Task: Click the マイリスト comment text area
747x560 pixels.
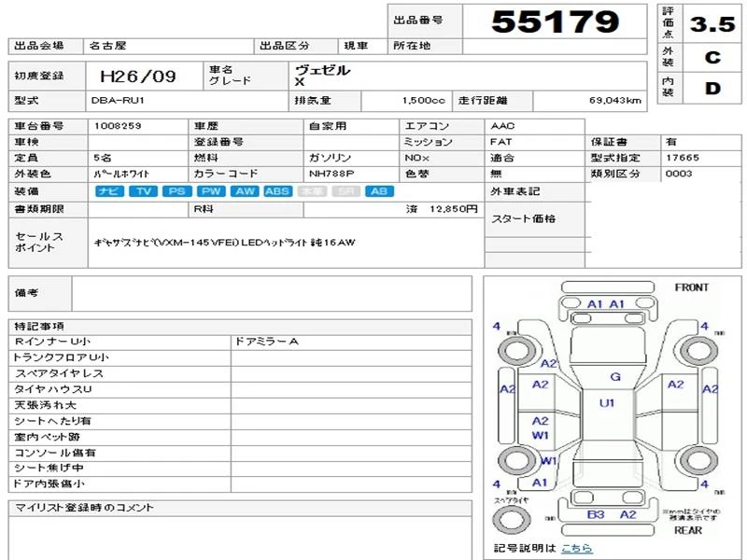Action: click(x=239, y=538)
